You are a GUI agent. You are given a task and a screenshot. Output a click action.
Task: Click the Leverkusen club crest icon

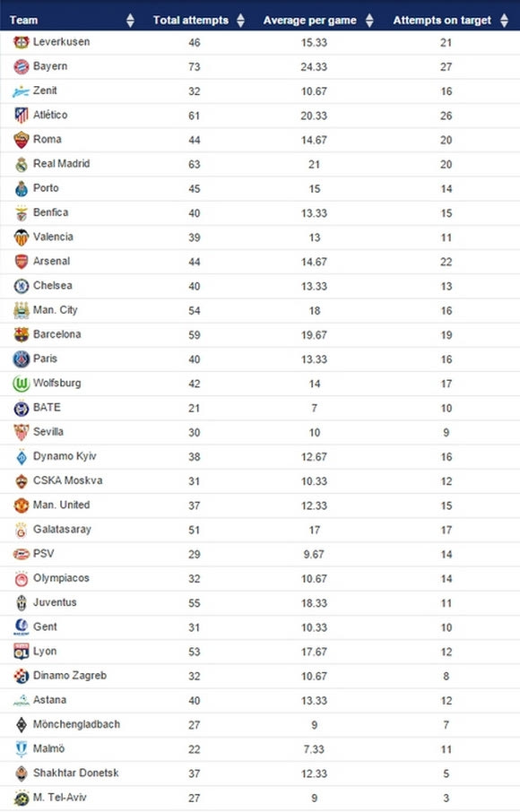pyautogui.click(x=22, y=42)
